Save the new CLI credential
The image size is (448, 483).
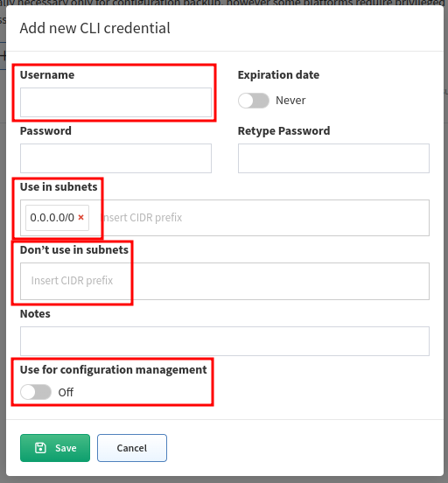pos(55,448)
